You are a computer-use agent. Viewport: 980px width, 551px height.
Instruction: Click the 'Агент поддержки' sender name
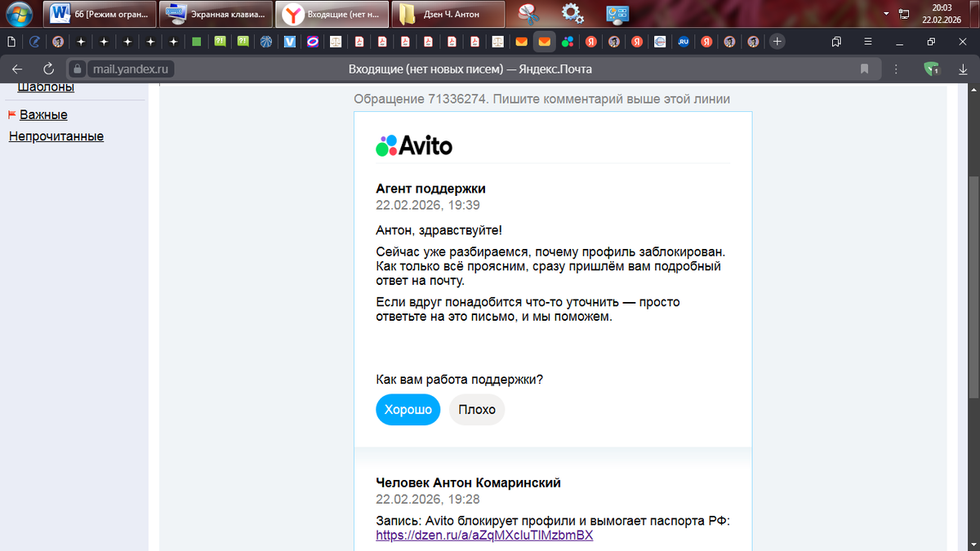[430, 189]
